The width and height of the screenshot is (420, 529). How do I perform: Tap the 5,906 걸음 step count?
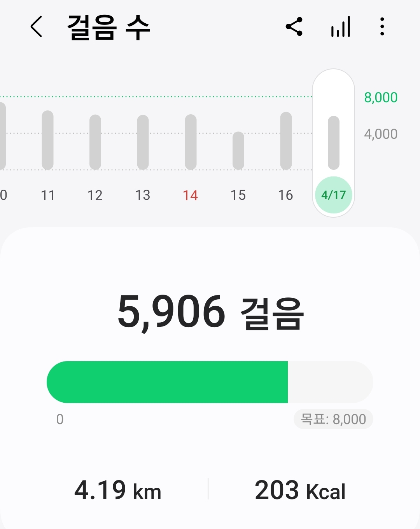click(x=210, y=312)
